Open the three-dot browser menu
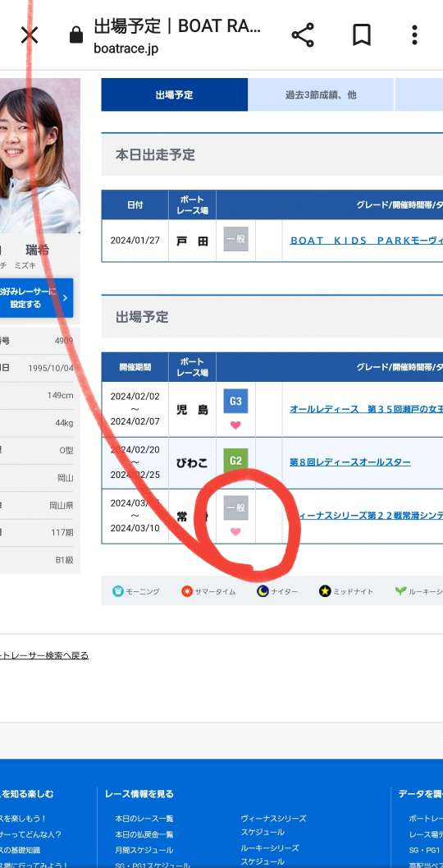Image resolution: width=443 pixels, height=868 pixels. [414, 34]
